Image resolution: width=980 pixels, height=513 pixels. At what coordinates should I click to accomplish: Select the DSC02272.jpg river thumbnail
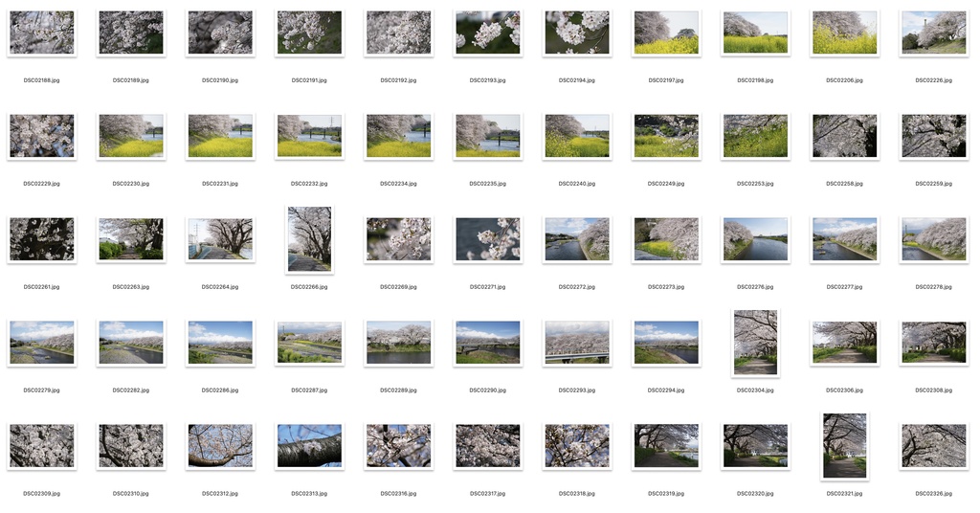(577, 239)
